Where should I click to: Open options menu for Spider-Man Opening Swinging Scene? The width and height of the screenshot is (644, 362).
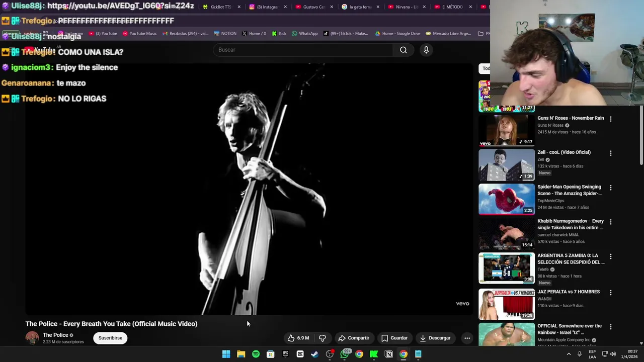pos(611,188)
